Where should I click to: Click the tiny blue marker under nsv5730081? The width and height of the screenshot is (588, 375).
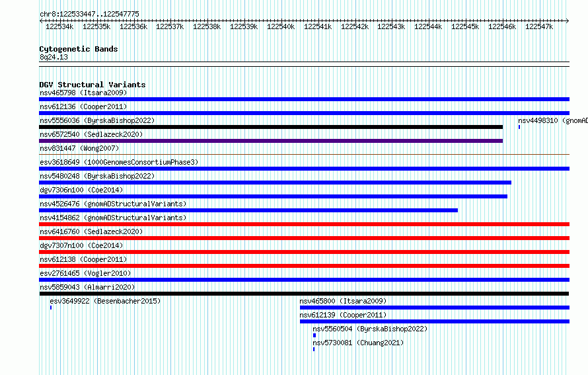pyautogui.click(x=314, y=349)
